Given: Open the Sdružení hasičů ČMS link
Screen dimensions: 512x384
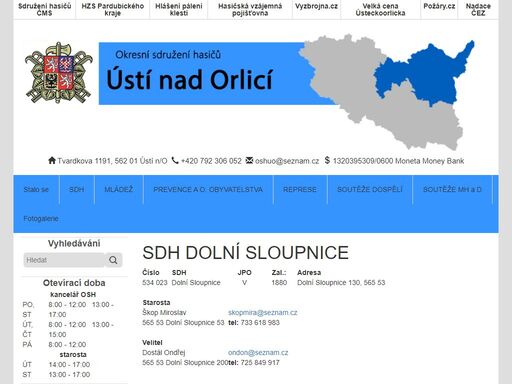Looking at the screenshot, I should (45, 9).
